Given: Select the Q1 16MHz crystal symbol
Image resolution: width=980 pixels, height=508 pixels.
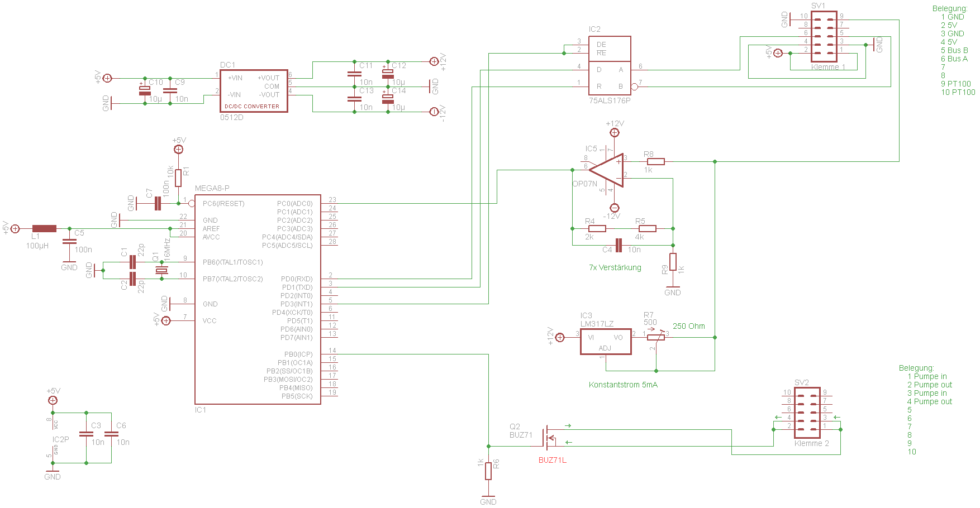Looking at the screenshot, I should pos(161,270).
